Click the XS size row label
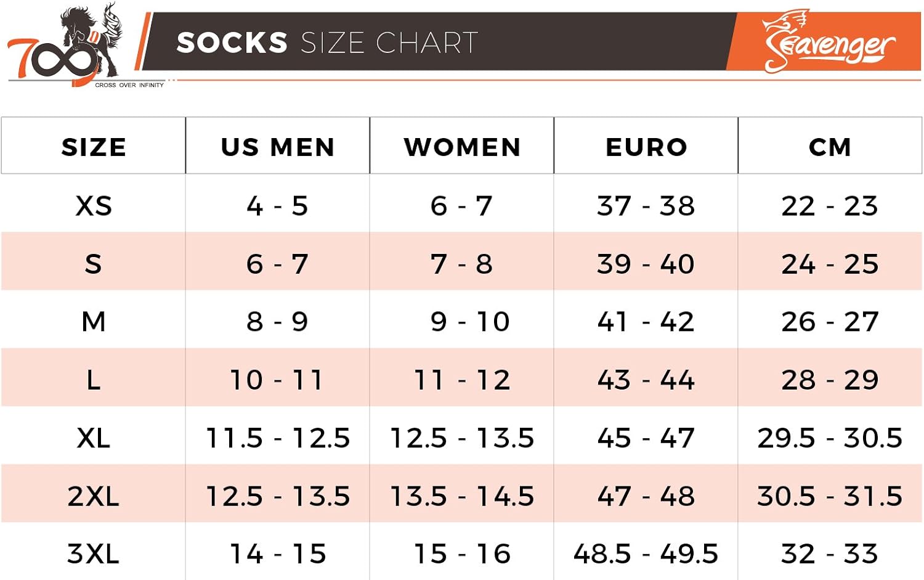Viewport: 924px width, 580px height. pyautogui.click(x=94, y=206)
